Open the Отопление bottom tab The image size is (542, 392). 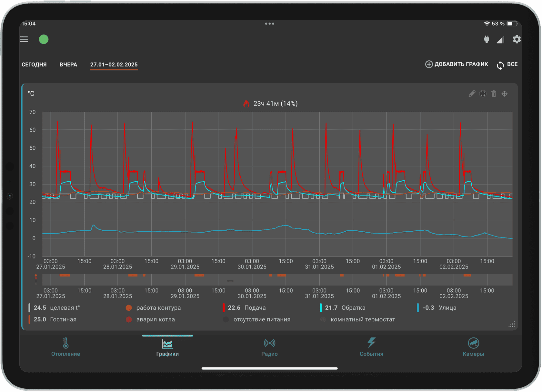[65, 347]
